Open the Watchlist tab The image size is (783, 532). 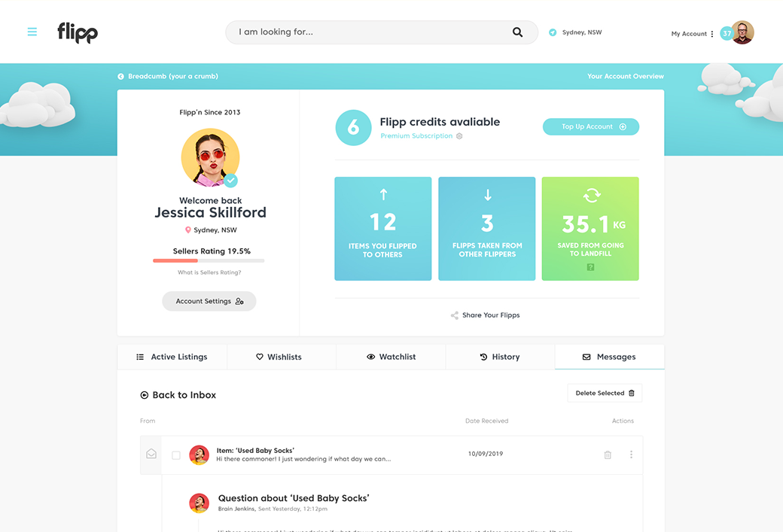click(x=391, y=357)
